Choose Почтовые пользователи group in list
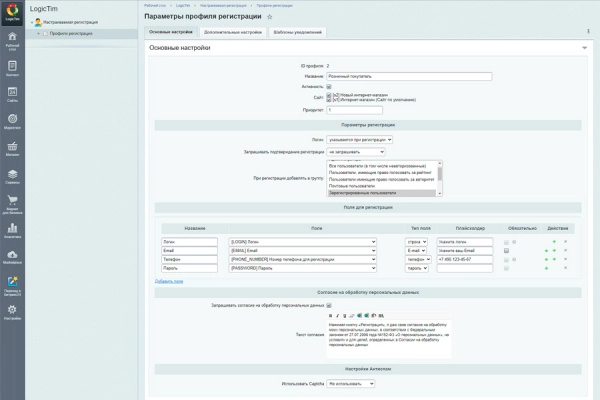This screenshot has width=600, height=400. [x=382, y=186]
